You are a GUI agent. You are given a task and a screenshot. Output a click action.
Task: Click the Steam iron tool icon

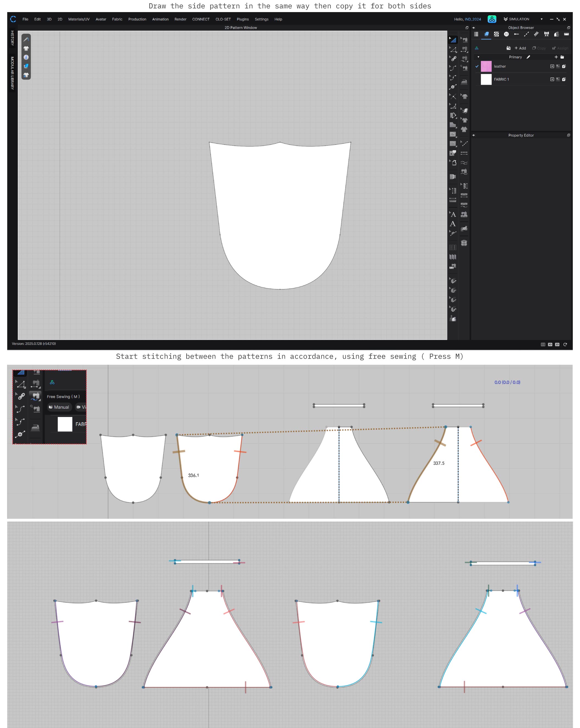pyautogui.click(x=464, y=82)
